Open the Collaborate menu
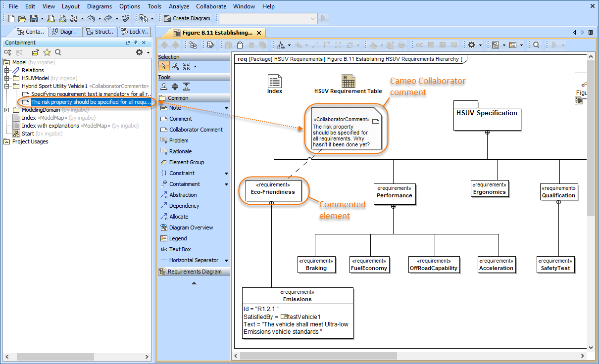Screen dimensions: 599x364 coord(211,6)
